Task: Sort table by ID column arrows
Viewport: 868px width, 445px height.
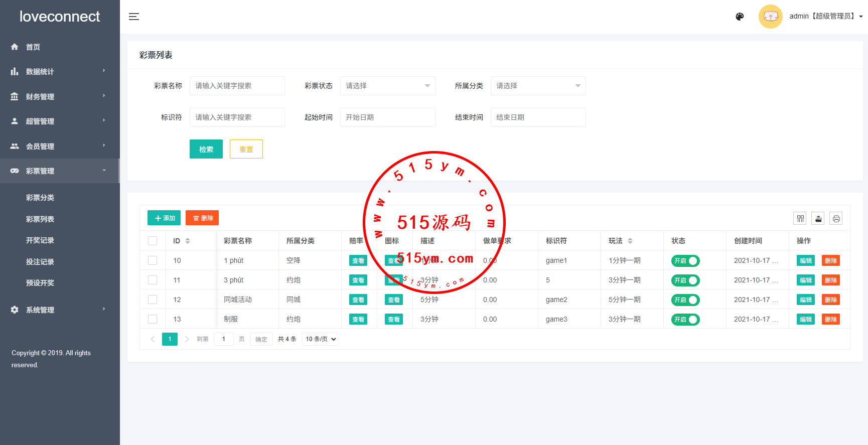Action: coord(188,241)
